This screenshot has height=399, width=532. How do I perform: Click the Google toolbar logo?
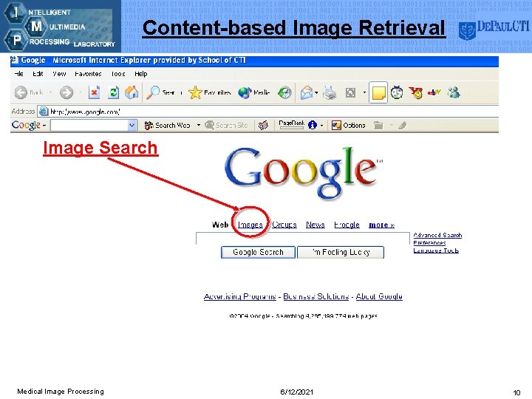click(x=26, y=125)
